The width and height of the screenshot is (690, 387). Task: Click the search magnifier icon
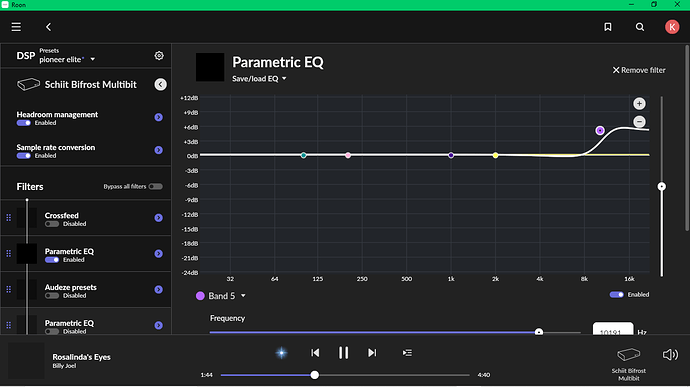coord(640,27)
